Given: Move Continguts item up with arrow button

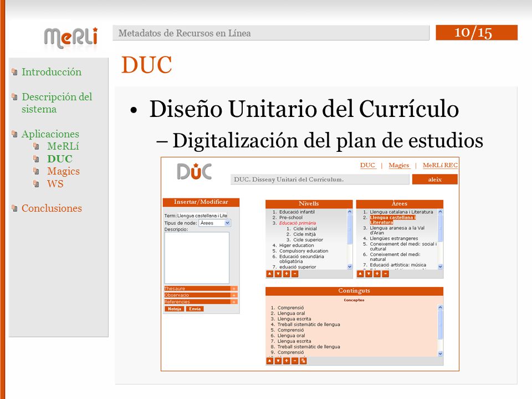Looking at the screenshot, I should [270, 361].
